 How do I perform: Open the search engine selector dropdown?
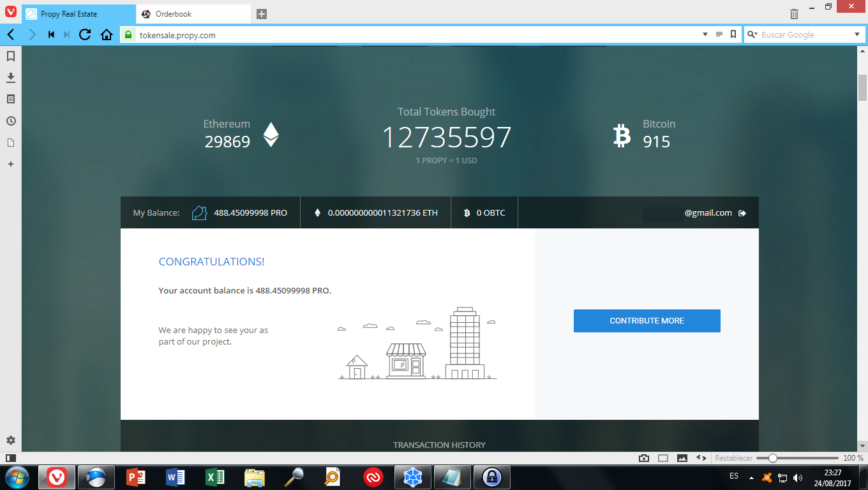click(x=752, y=34)
